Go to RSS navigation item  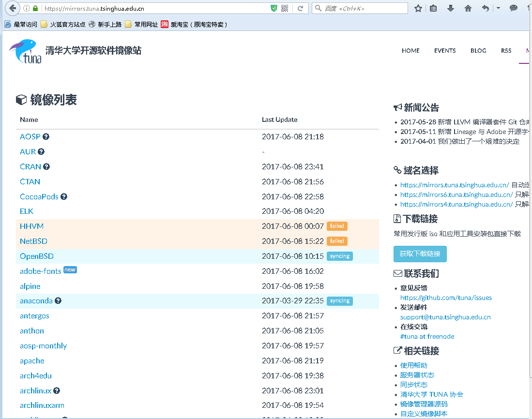[506, 50]
